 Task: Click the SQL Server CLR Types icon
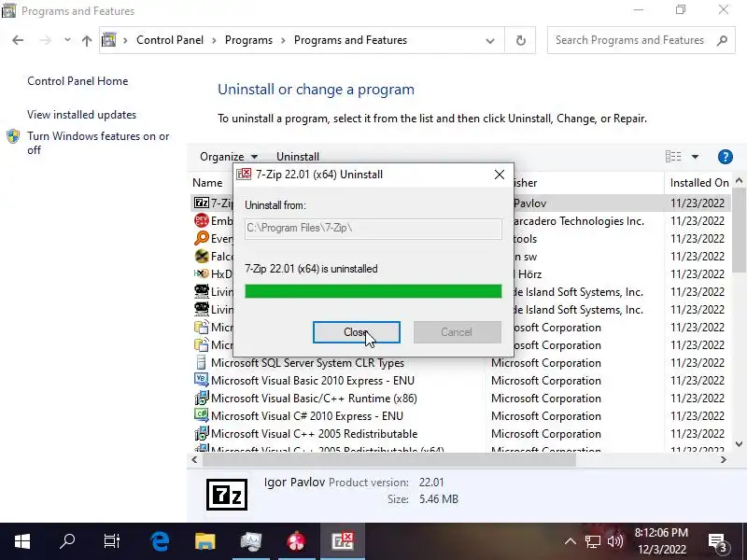[x=202, y=362]
